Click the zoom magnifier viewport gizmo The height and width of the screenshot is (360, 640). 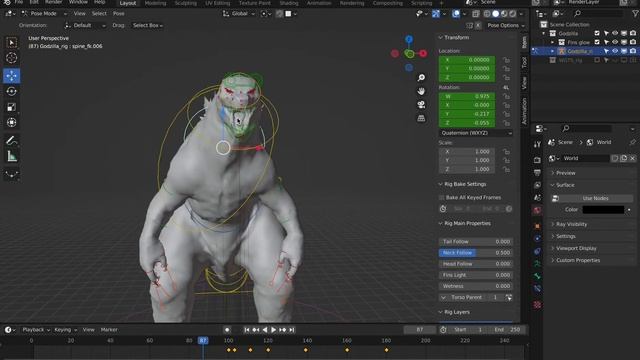click(x=421, y=78)
